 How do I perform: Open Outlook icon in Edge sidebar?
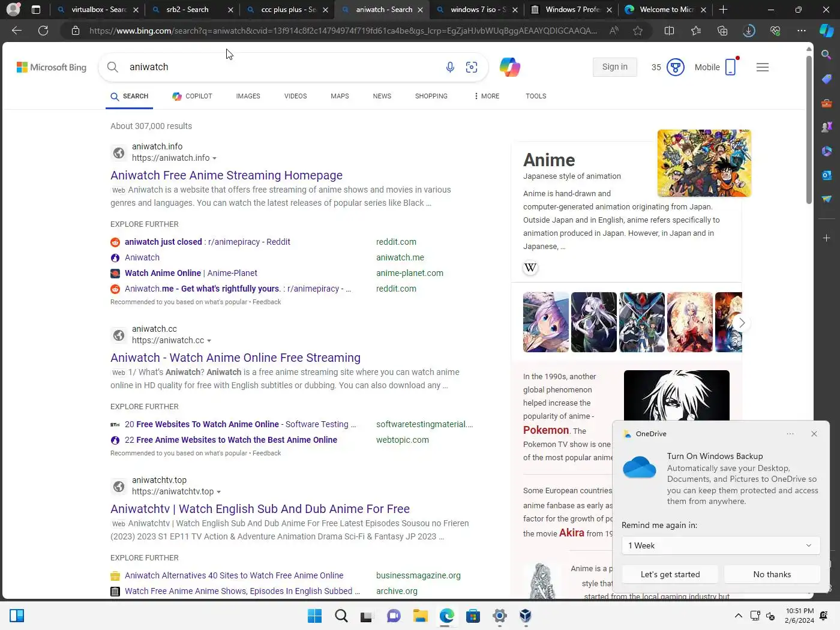click(x=826, y=175)
